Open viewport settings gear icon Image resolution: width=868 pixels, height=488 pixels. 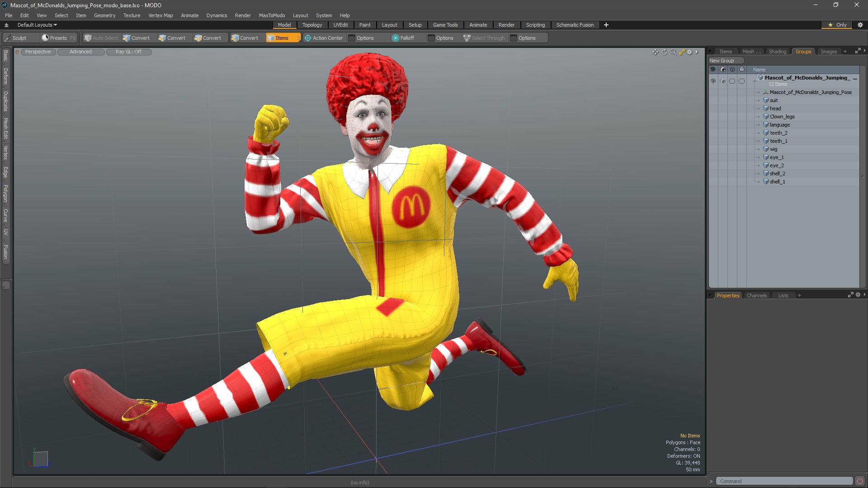click(690, 52)
